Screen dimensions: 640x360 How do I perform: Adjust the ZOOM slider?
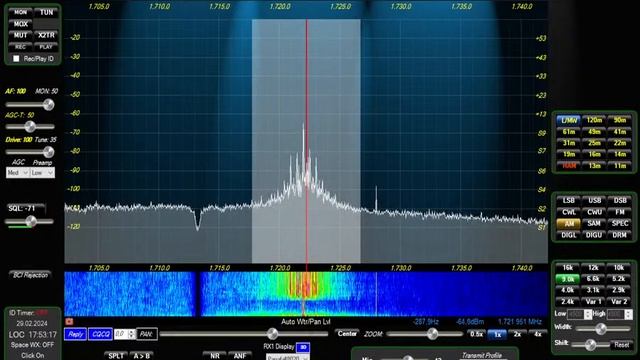pyautogui.click(x=424, y=334)
